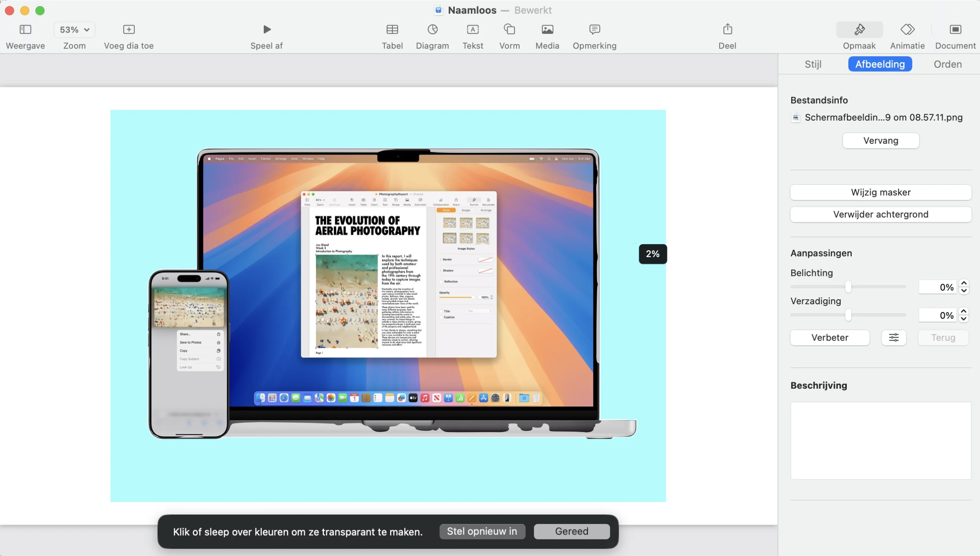Click the Belichting slider handle
The height and width of the screenshot is (556, 980).
point(848,287)
